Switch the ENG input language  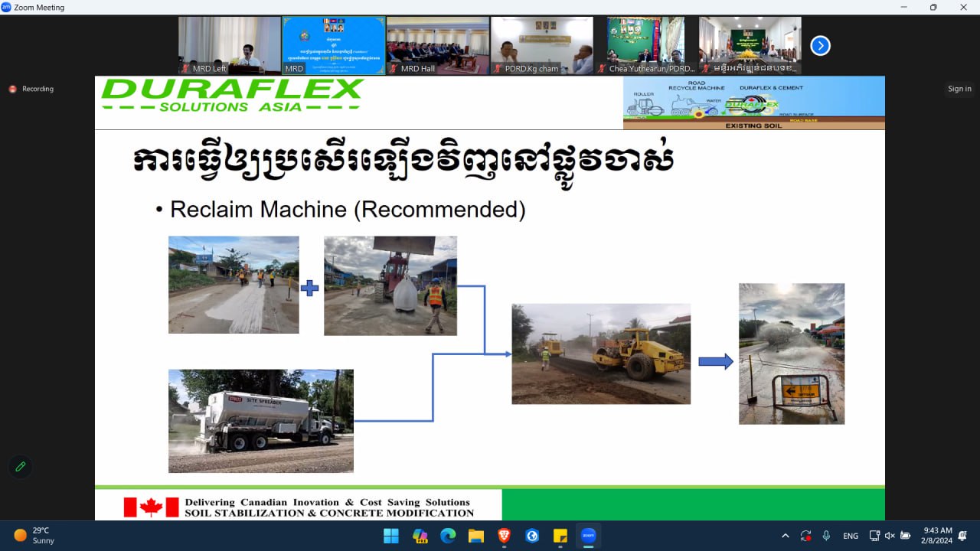pos(851,536)
